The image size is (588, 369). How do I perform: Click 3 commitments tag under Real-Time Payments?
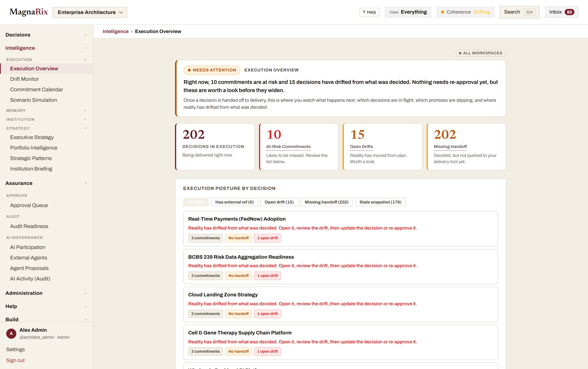coord(205,238)
